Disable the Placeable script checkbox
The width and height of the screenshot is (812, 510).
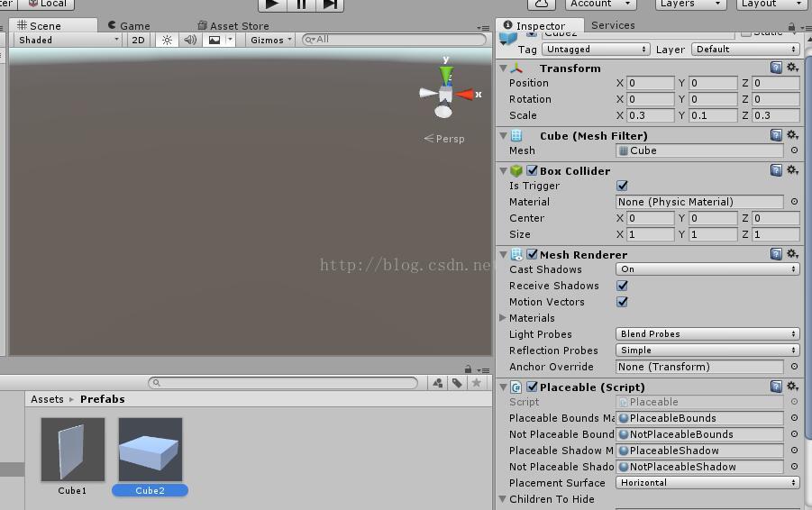pos(532,387)
